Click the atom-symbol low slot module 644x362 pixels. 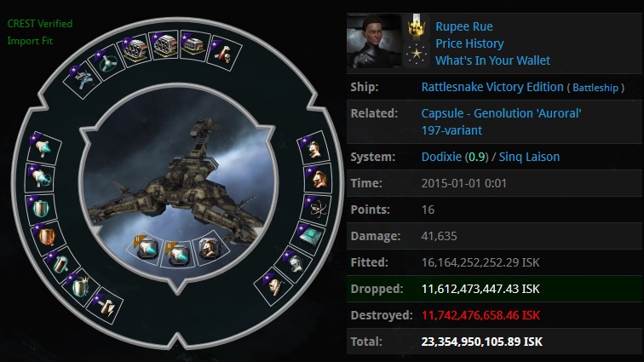click(317, 209)
